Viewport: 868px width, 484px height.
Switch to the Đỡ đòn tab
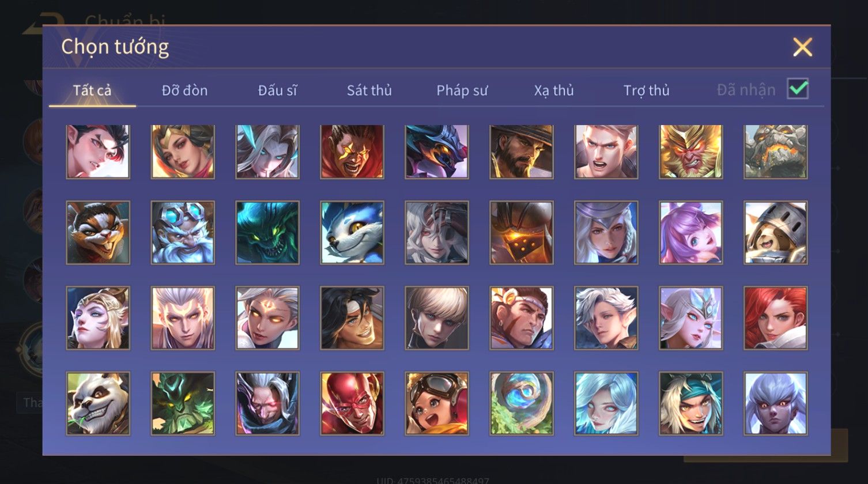pyautogui.click(x=184, y=90)
